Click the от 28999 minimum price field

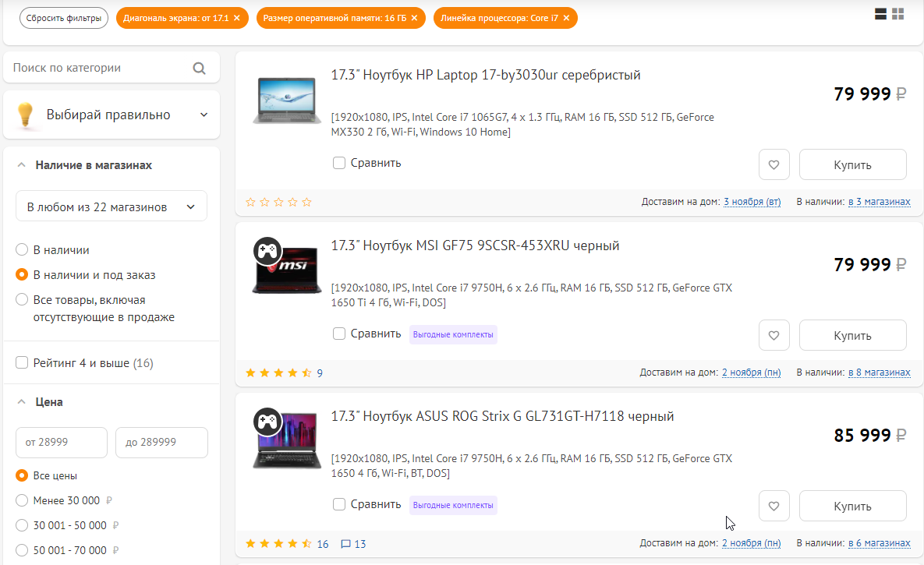62,442
